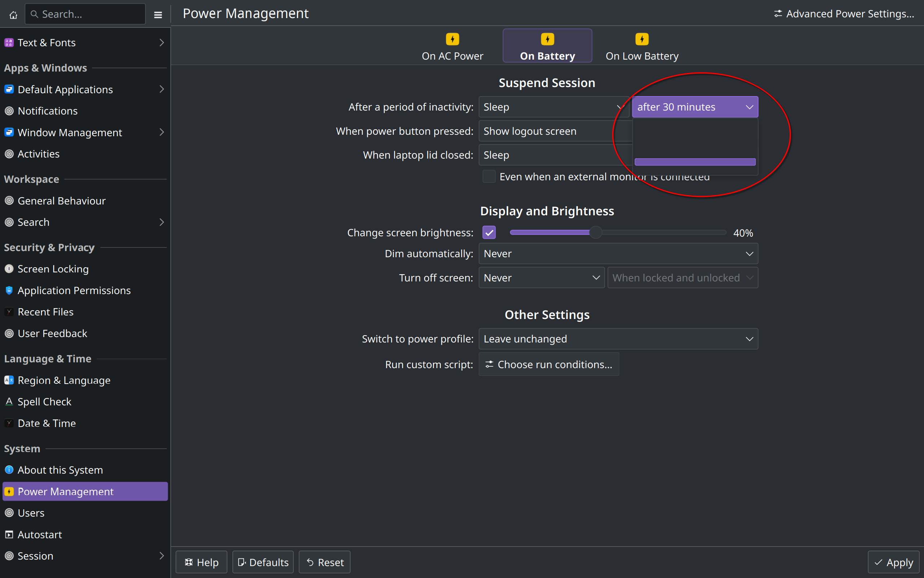The width and height of the screenshot is (924, 578).
Task: Toggle 'Even when an external monitor is connected' checkbox
Action: pyautogui.click(x=489, y=177)
